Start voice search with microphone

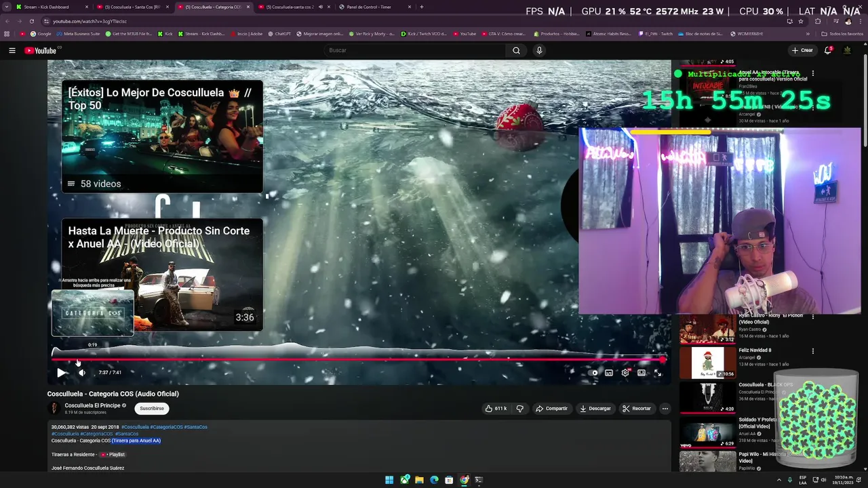[x=539, y=50]
